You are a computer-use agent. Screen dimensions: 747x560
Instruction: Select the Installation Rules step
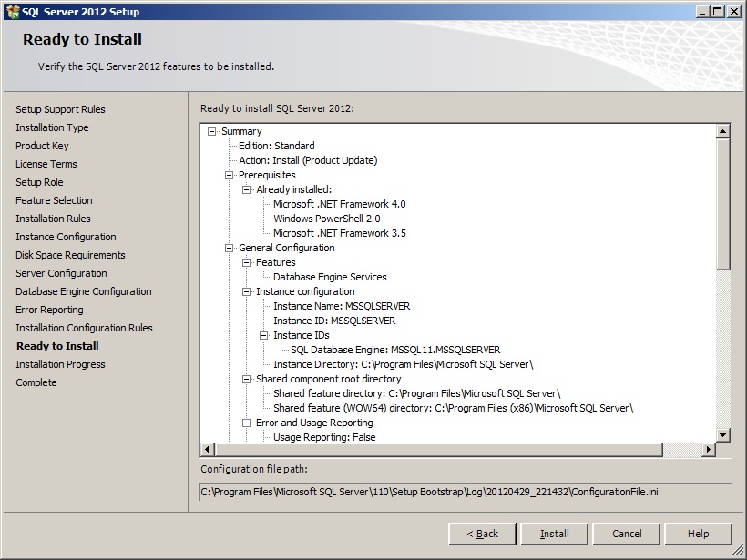tap(53, 219)
